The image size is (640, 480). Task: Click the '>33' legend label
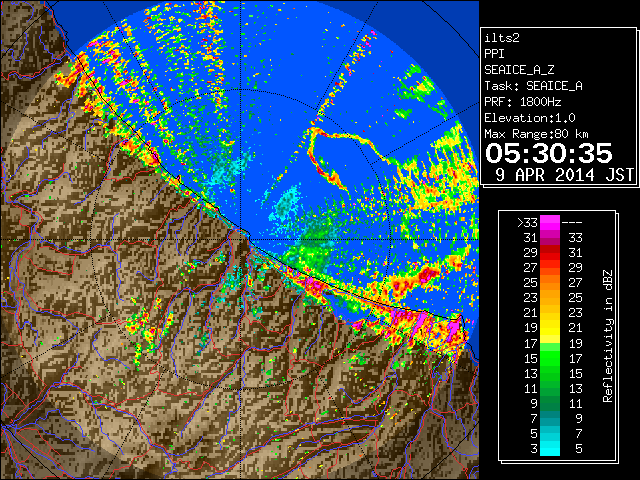tap(527, 223)
